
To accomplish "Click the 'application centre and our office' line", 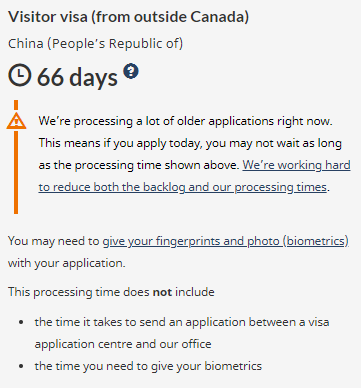I will tap(123, 344).
